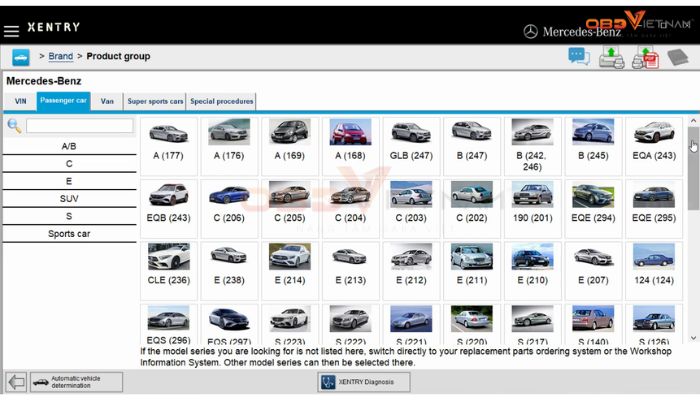700x400 pixels.
Task: Switch to the Van tab
Action: point(107,101)
